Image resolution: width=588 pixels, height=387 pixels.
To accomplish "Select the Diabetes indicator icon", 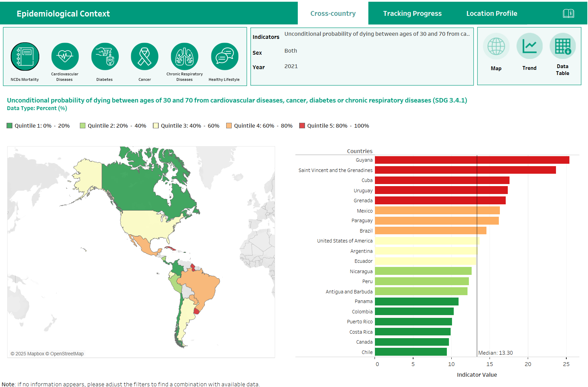I will (x=105, y=56).
